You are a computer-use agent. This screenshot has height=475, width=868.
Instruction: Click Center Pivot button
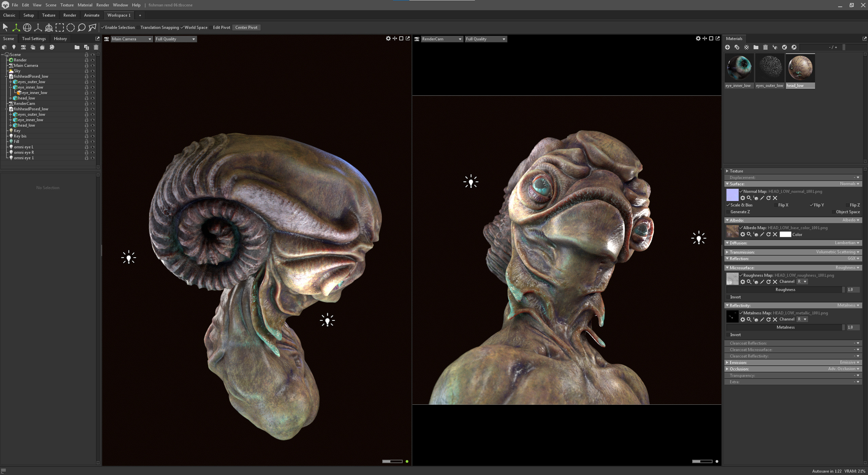246,28
